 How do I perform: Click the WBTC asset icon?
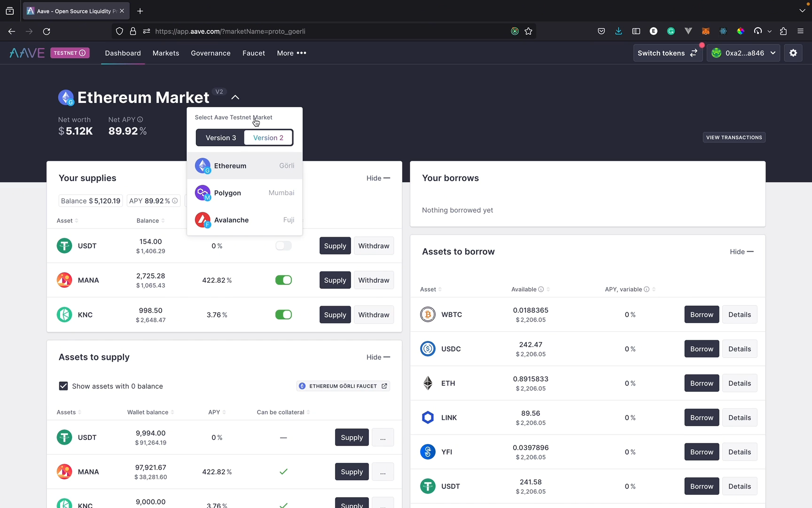[x=428, y=314]
